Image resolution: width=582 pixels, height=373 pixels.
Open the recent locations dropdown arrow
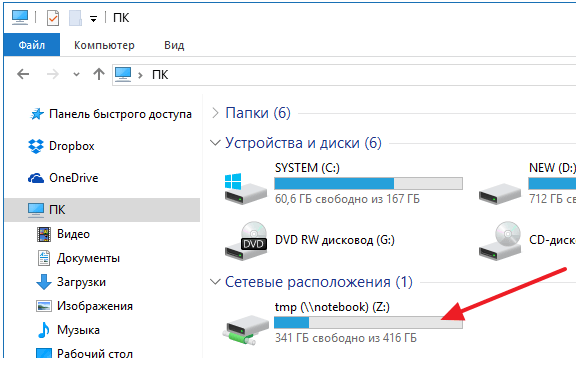(76, 75)
